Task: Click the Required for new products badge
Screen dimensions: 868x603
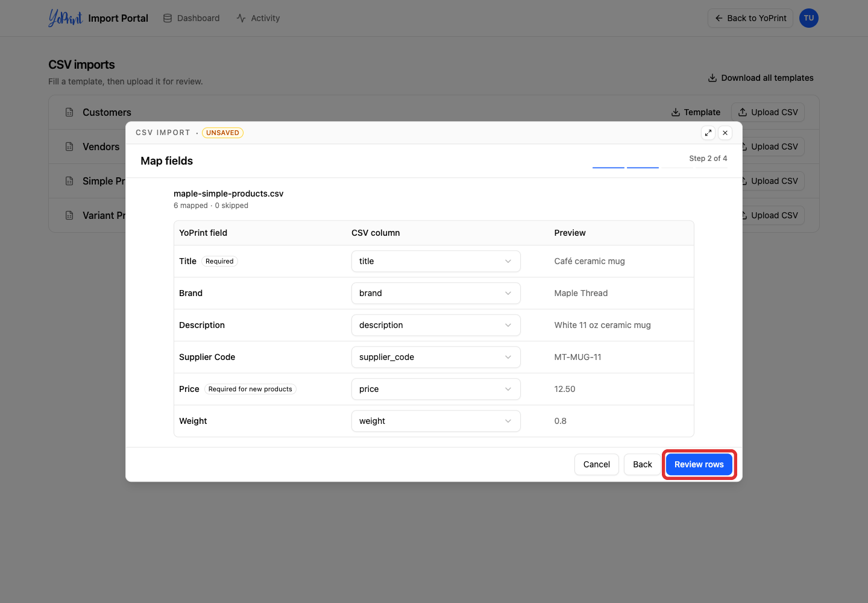Action: [x=250, y=389]
